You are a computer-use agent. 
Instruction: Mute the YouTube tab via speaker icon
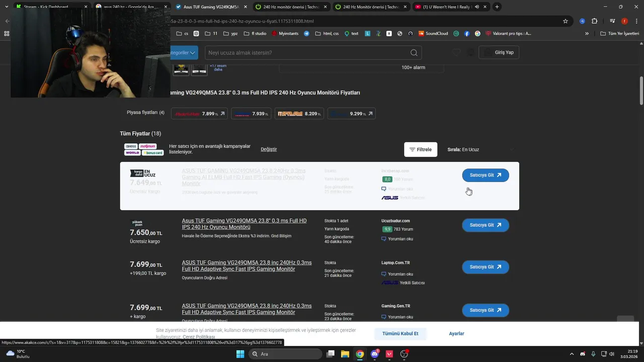[x=476, y=7]
